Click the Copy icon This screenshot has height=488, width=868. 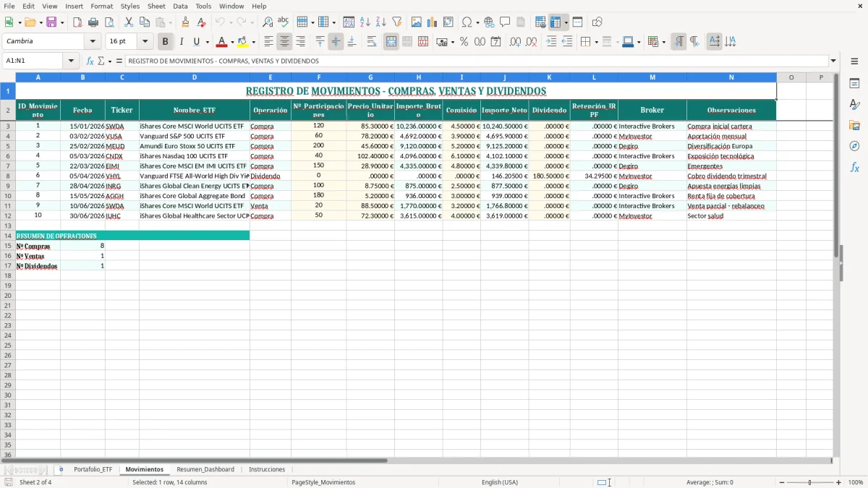144,22
